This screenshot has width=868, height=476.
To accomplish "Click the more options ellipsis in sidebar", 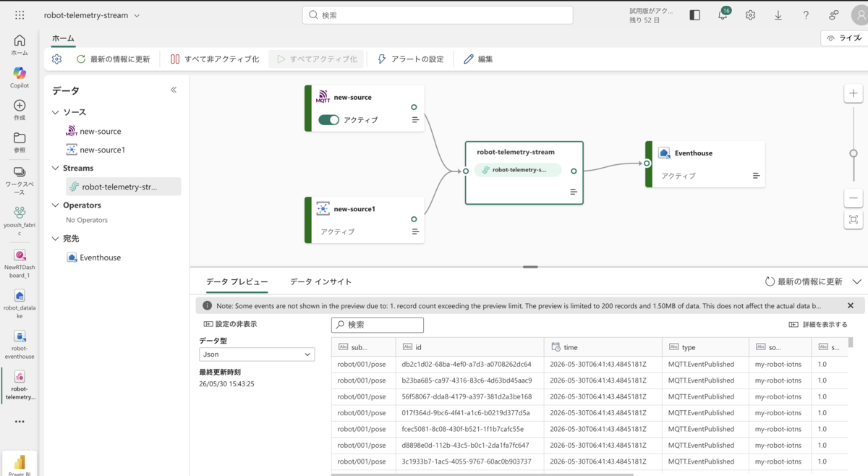I will (20, 422).
